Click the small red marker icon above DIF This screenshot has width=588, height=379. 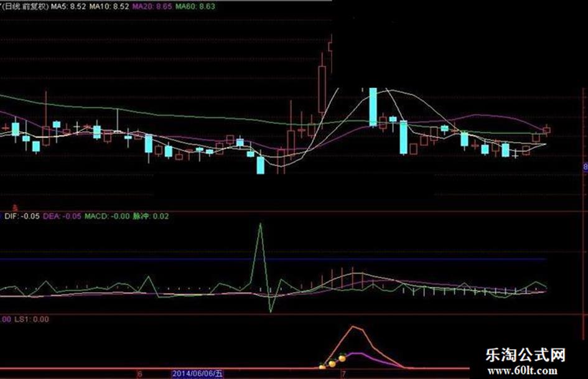pyautogui.click(x=16, y=207)
